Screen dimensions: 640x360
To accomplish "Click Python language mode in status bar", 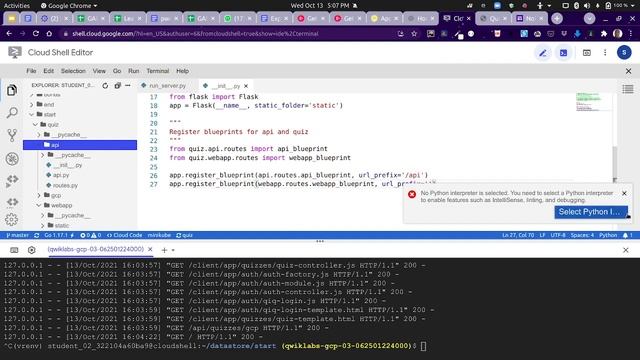I will pos(608,236).
